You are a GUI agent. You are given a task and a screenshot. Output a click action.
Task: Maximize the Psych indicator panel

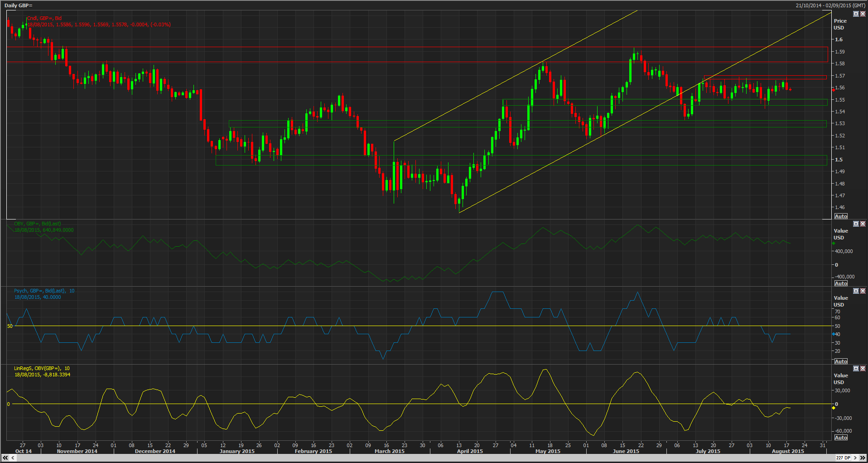pos(856,291)
